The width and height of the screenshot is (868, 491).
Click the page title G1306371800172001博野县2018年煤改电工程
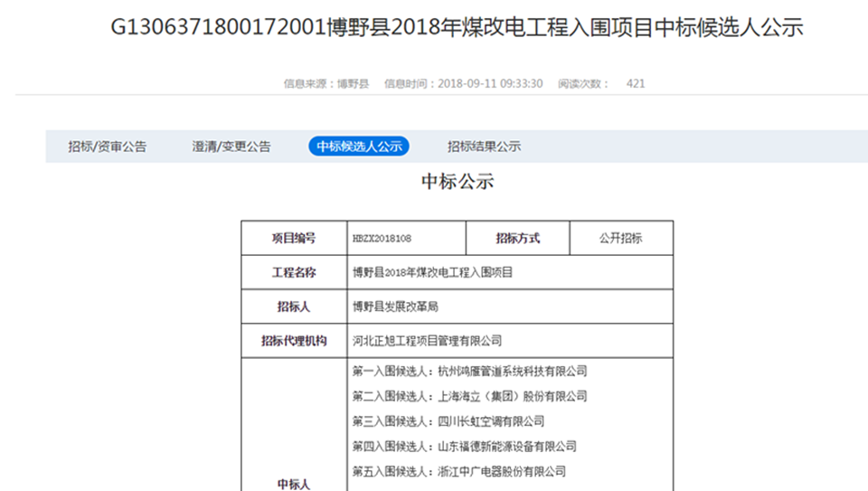click(457, 27)
